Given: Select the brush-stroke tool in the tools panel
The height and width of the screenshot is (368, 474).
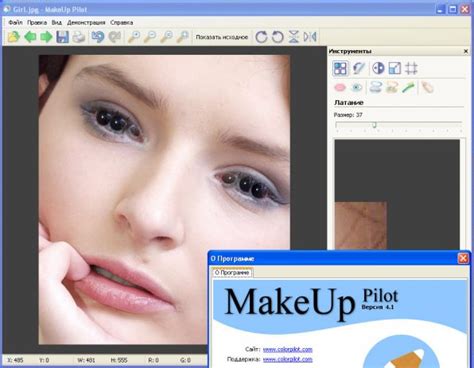Looking at the screenshot, I should click(359, 68).
